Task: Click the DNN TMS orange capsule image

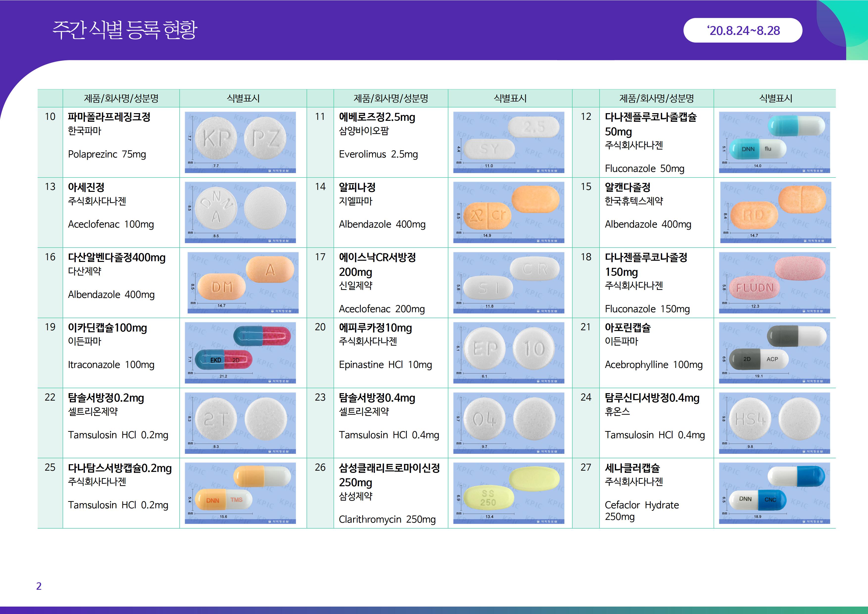Action: (240, 493)
